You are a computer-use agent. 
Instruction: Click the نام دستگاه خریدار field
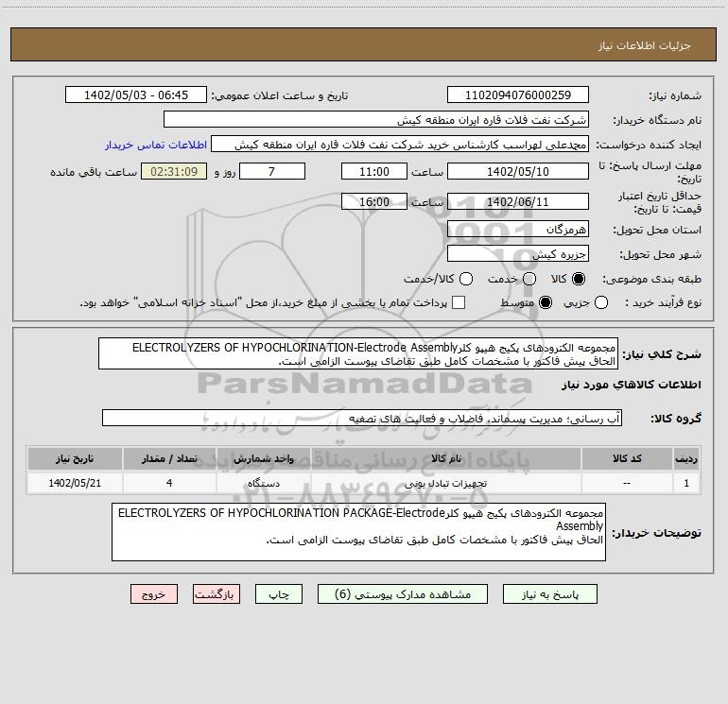376,119
